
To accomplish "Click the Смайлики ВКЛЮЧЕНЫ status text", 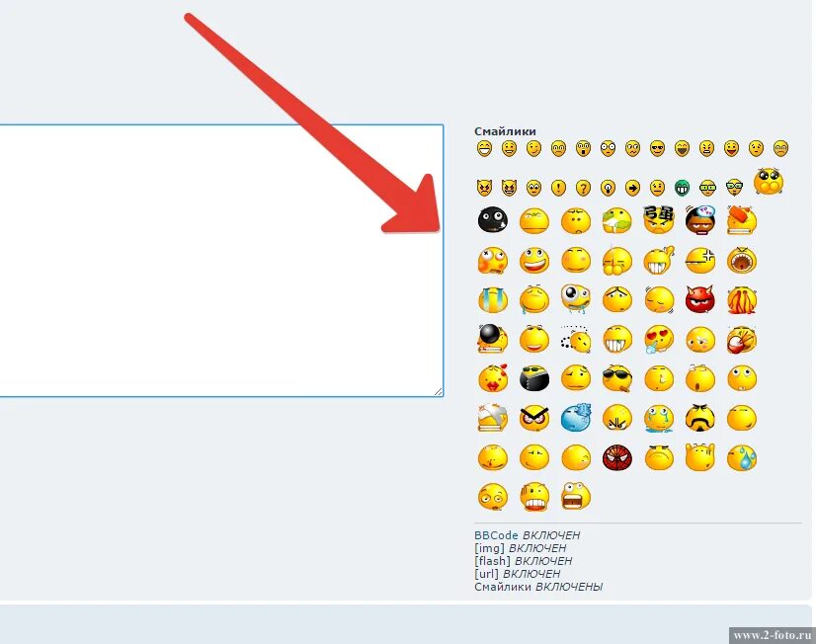I will [538, 587].
